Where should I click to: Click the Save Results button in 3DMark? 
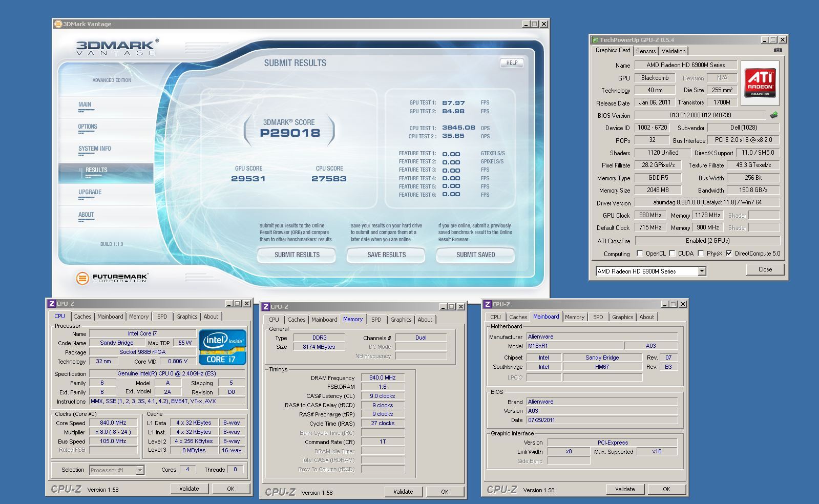pyautogui.click(x=386, y=255)
